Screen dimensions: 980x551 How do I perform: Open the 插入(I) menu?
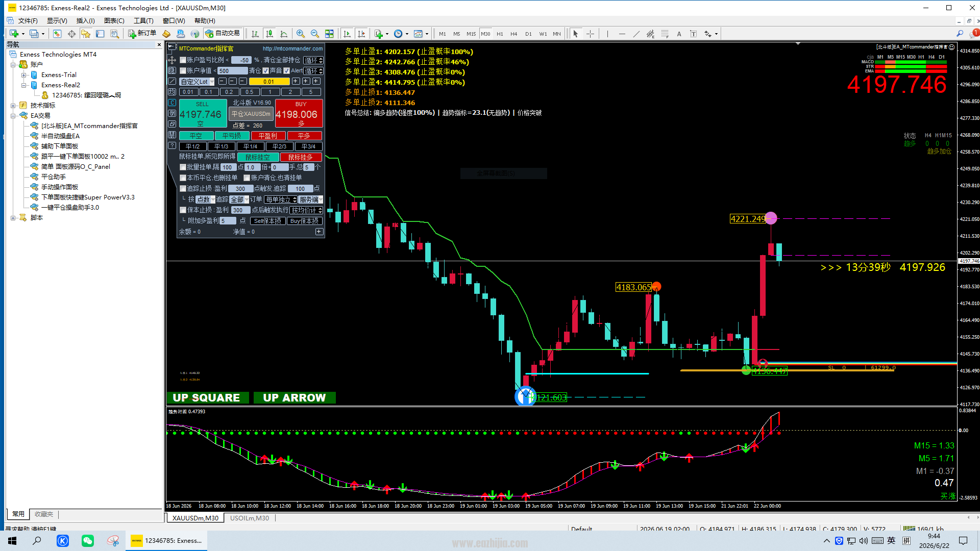[86, 21]
